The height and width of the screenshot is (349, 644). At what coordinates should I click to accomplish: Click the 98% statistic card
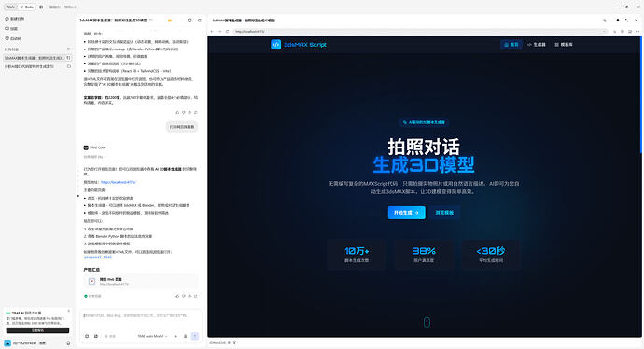pos(424,255)
